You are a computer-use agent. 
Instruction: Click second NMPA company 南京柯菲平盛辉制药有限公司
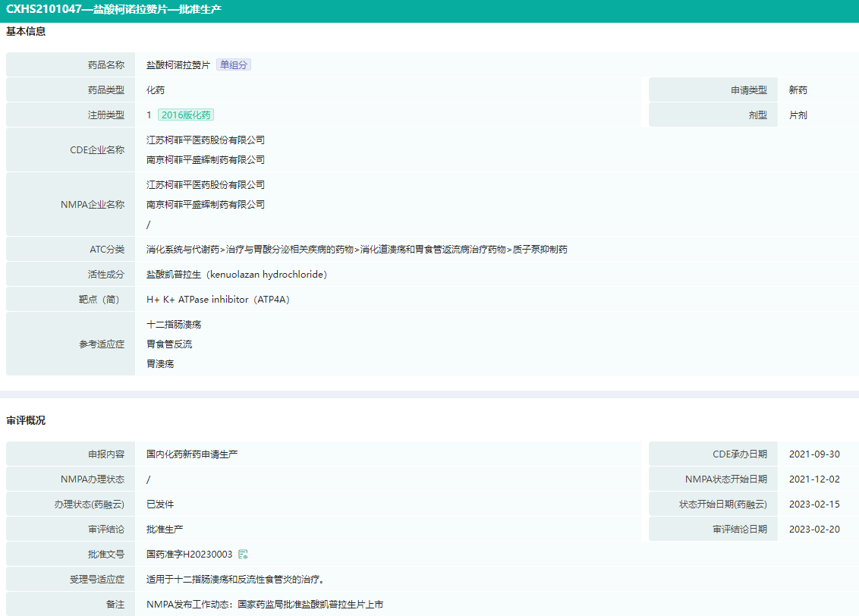pyautogui.click(x=205, y=205)
